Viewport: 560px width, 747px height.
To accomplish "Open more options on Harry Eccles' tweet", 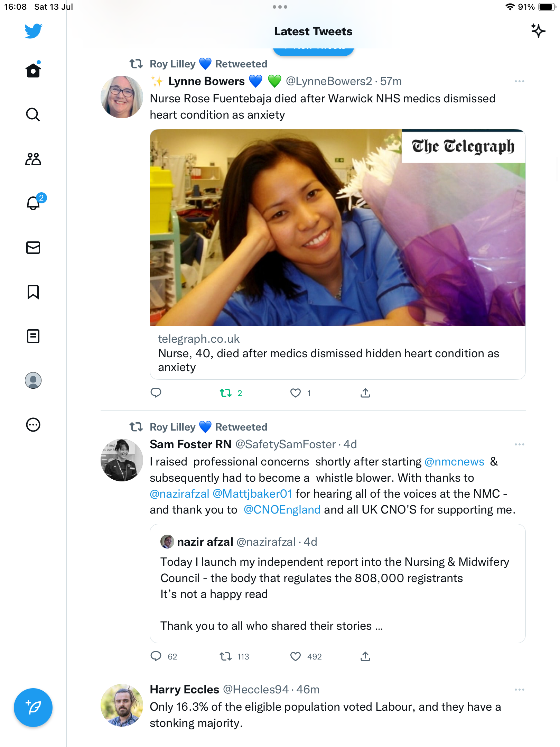I will tap(519, 690).
